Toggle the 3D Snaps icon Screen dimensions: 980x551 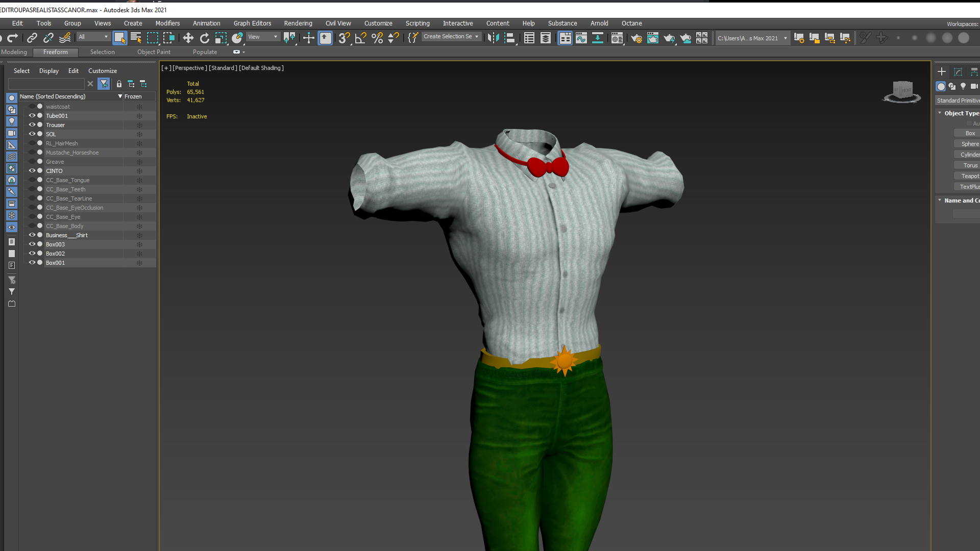[345, 38]
